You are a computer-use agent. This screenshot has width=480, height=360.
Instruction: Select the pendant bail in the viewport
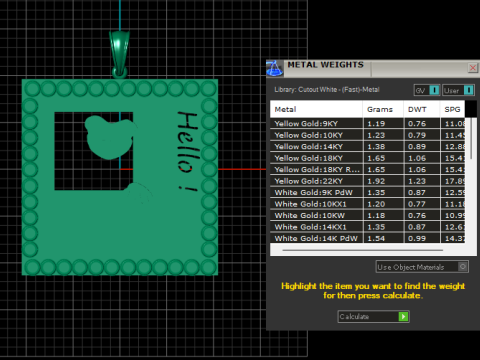click(119, 54)
